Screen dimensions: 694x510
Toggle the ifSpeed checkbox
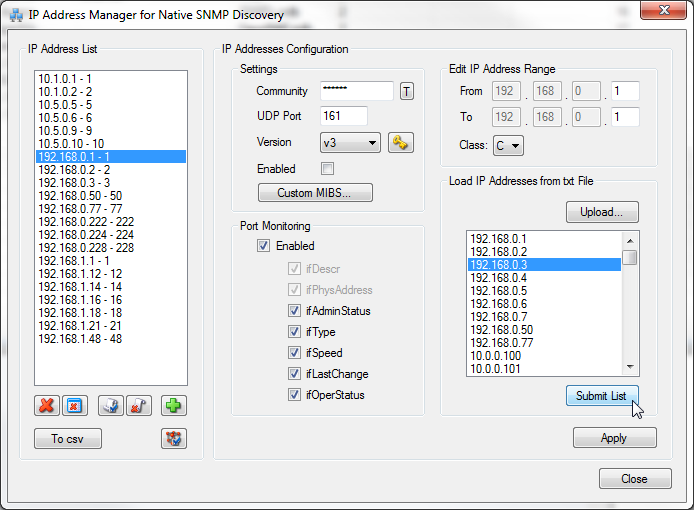point(294,353)
